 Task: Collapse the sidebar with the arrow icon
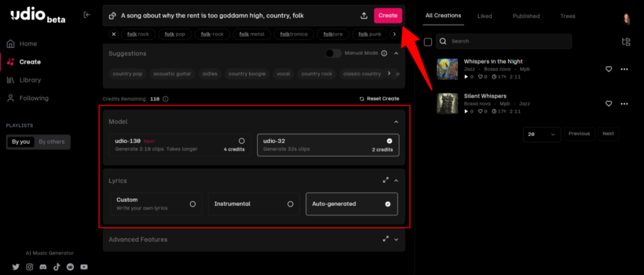pos(87,15)
